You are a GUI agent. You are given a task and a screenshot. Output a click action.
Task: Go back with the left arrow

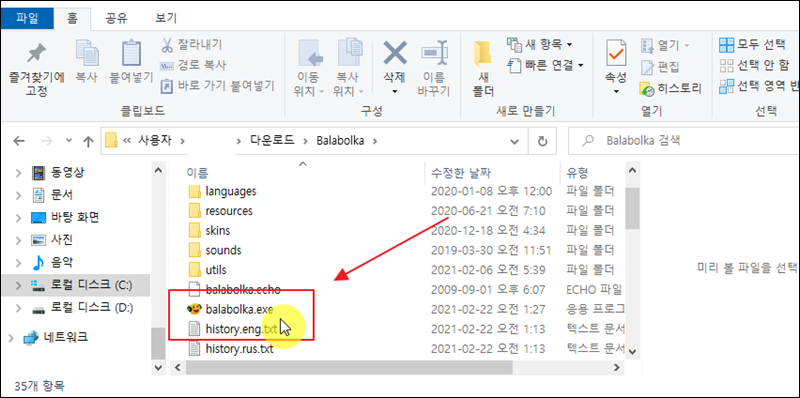click(19, 141)
